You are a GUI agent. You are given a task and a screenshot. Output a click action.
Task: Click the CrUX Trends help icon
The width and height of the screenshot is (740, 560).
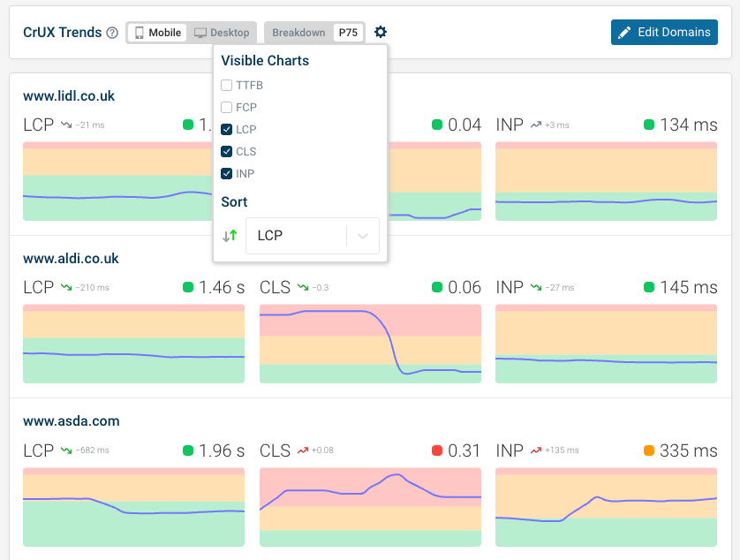click(112, 33)
